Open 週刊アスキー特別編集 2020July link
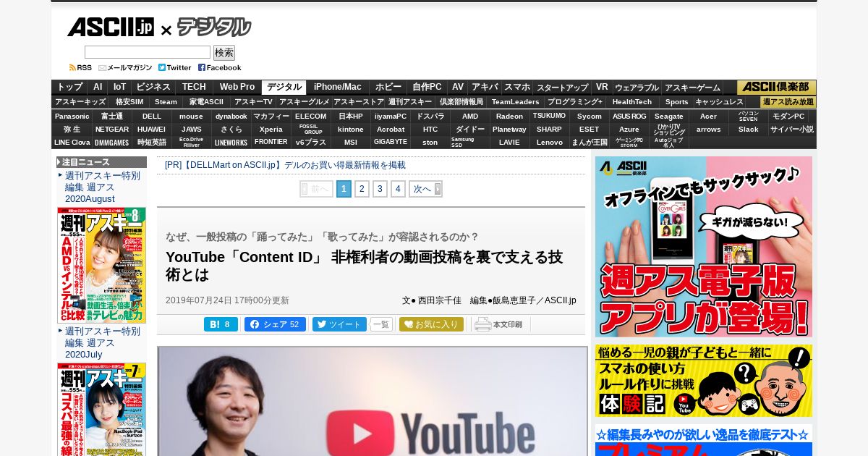The image size is (868, 456). point(103,343)
